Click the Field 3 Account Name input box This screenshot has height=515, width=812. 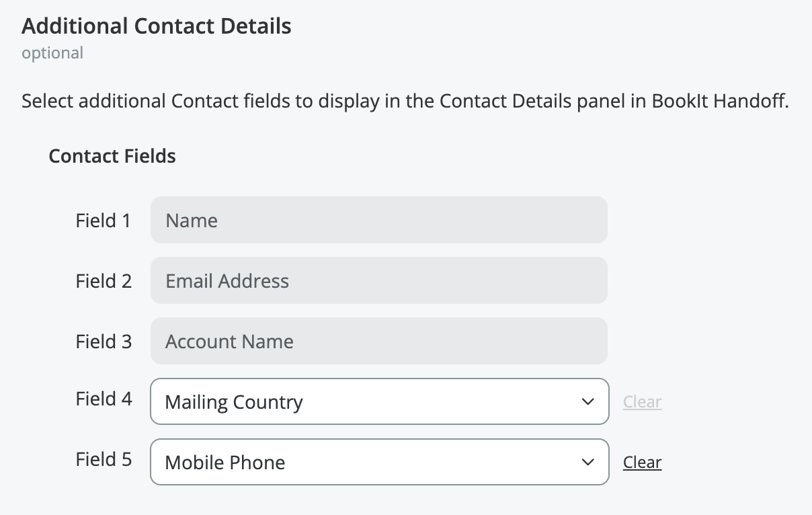click(x=378, y=342)
